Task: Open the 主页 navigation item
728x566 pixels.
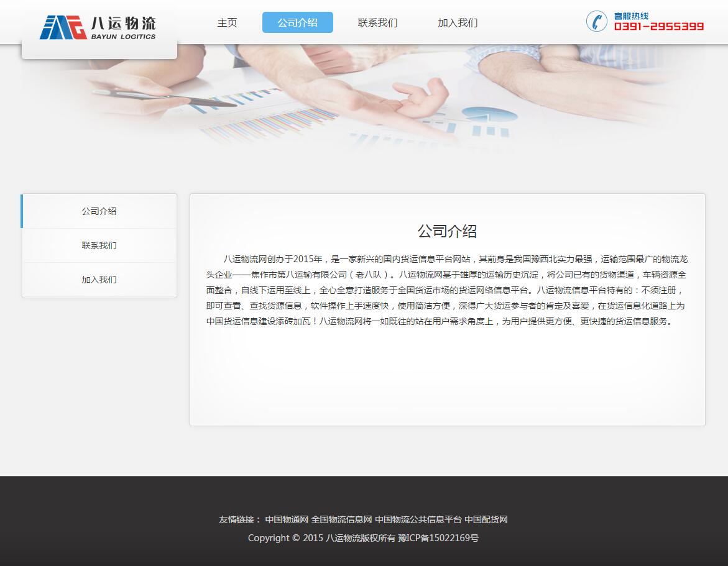Action: click(227, 22)
